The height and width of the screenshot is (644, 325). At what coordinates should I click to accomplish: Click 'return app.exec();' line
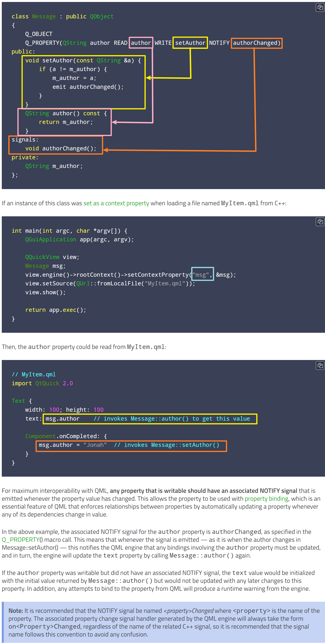[56, 310]
